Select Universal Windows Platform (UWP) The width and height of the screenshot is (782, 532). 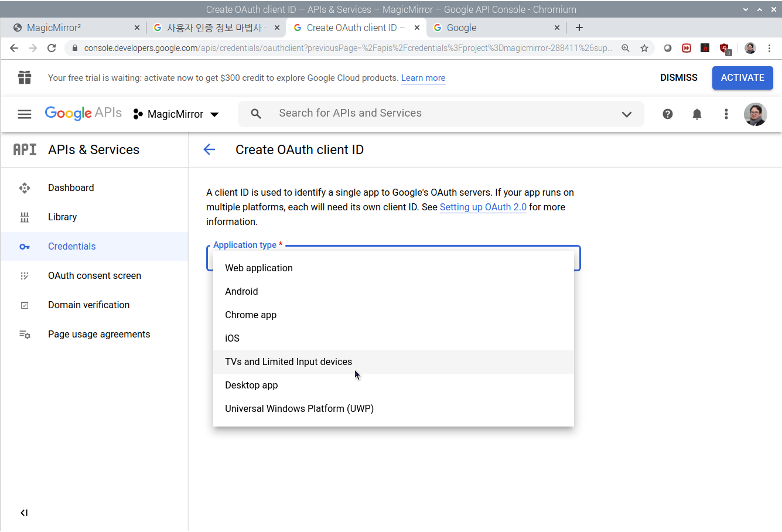[x=394, y=409]
